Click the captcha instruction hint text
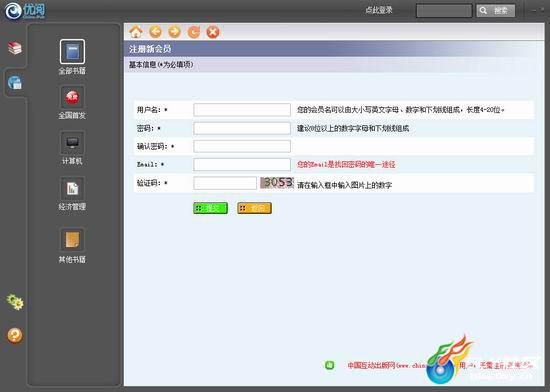Viewport: 550px width, 392px height. coord(344,185)
